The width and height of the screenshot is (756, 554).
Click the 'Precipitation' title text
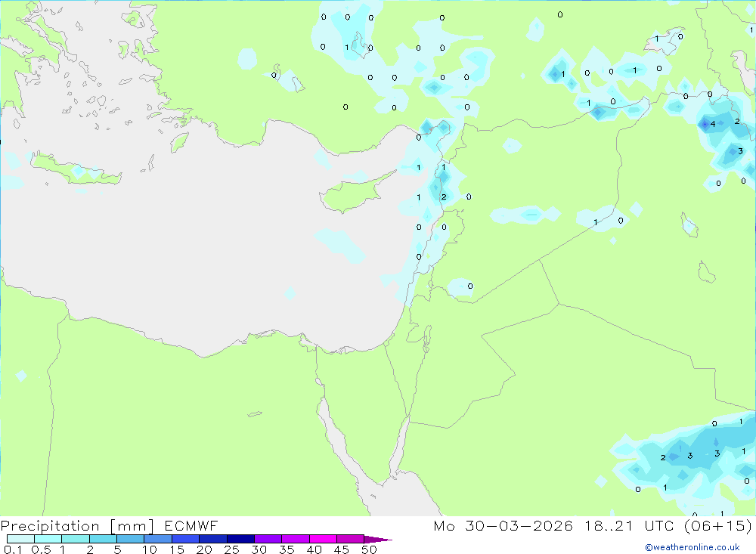[50, 526]
